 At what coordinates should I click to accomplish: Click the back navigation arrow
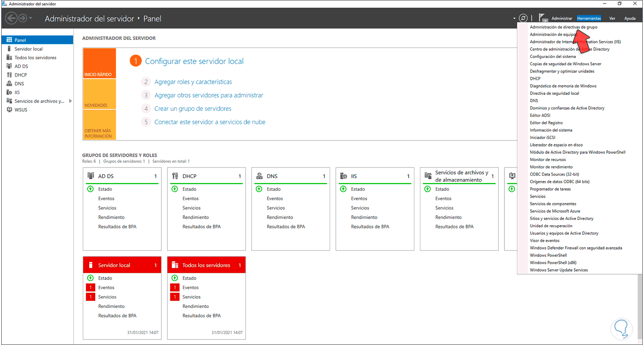pyautogui.click(x=12, y=18)
